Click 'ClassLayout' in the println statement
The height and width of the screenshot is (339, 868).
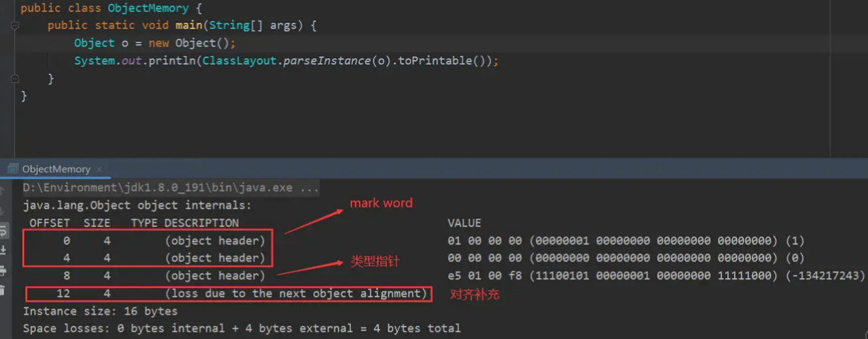pyautogui.click(x=239, y=61)
